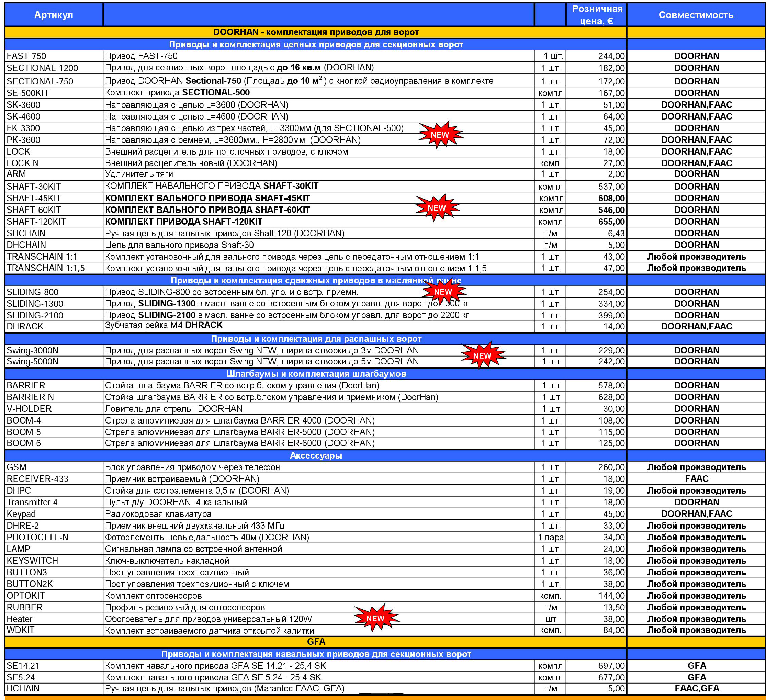766x700 pixels.
Task: Click 'Любой производитель' in TRANSCHAIN 1:1 row
Action: coord(697,257)
